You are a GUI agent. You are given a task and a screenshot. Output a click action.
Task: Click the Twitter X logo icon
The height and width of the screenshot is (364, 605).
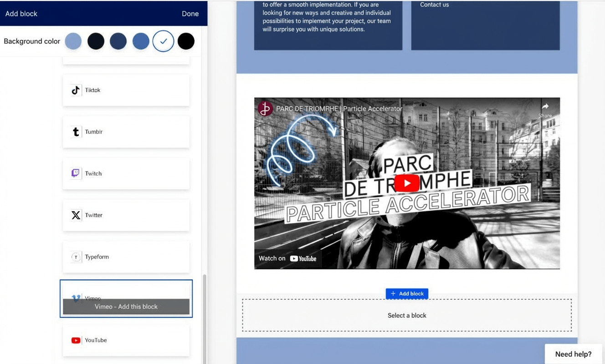click(x=76, y=215)
